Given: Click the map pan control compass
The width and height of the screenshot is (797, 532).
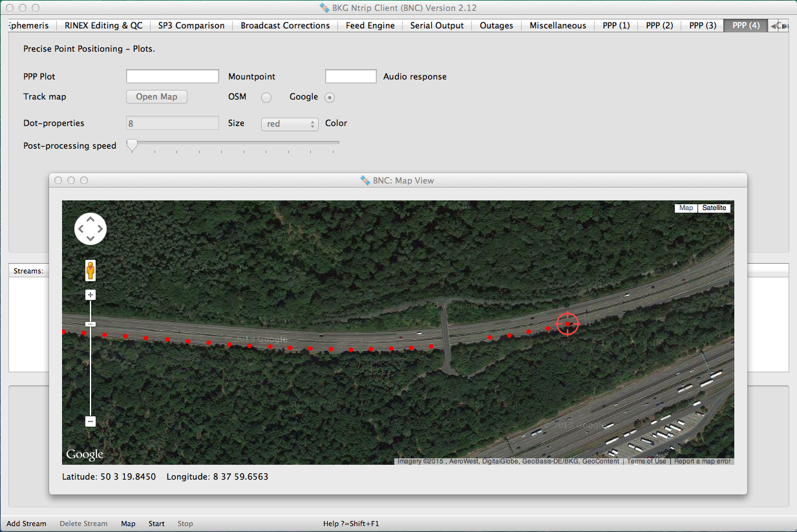Looking at the screenshot, I should point(90,229).
